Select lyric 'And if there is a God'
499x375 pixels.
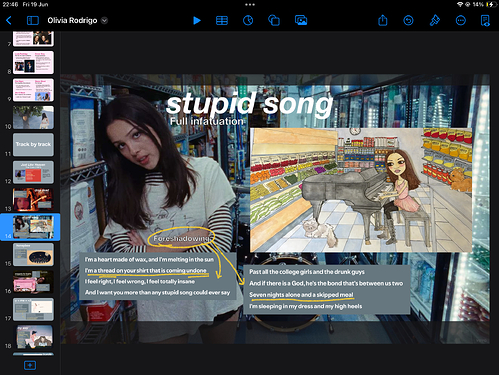click(326, 283)
